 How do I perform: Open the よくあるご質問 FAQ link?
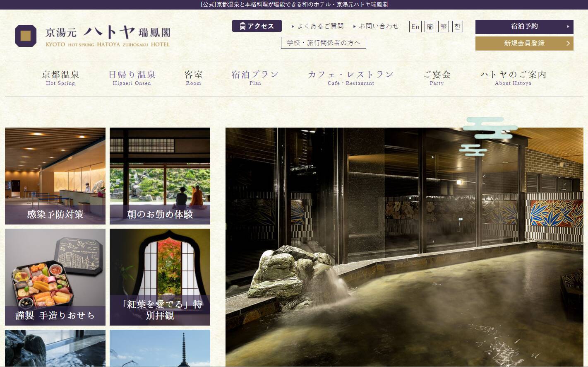point(317,26)
